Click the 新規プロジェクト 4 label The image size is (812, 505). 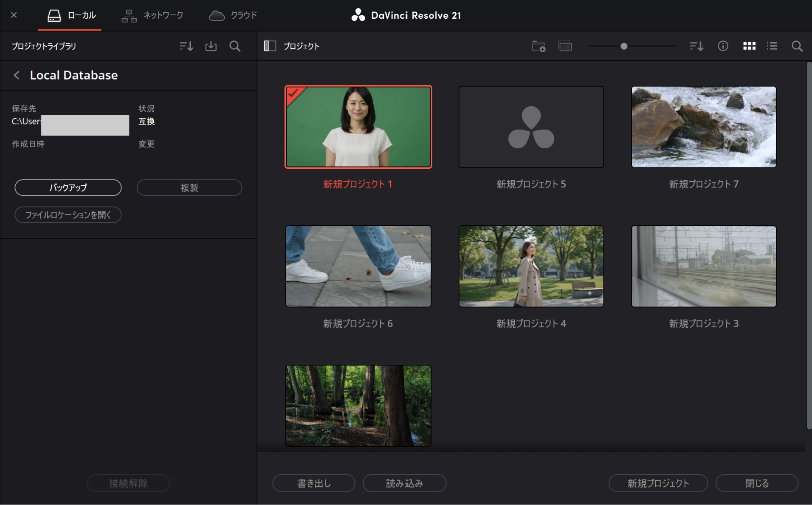[531, 323]
